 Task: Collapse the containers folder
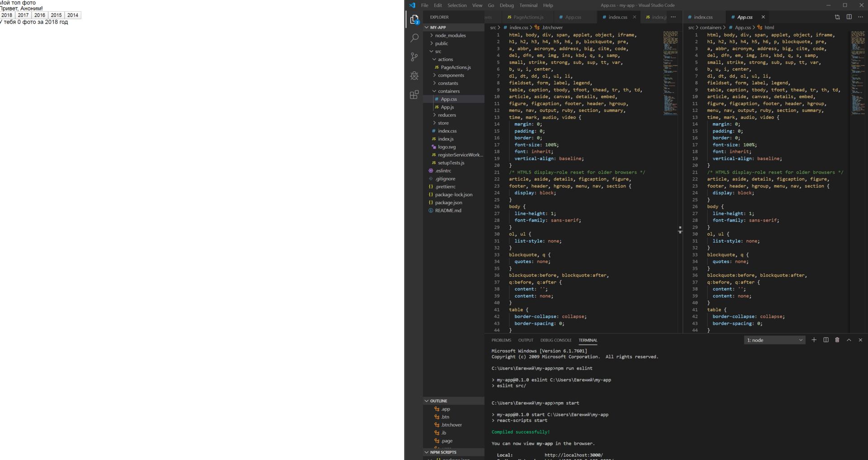point(448,91)
